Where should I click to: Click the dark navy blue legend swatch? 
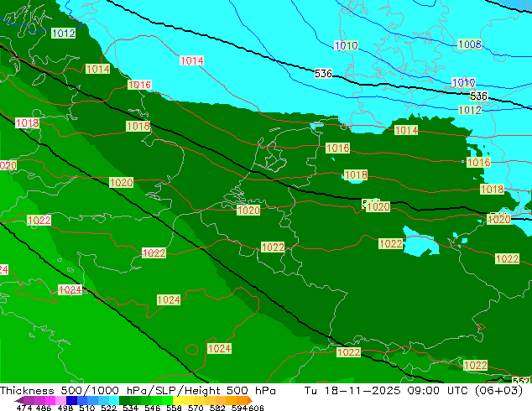[x=71, y=400]
